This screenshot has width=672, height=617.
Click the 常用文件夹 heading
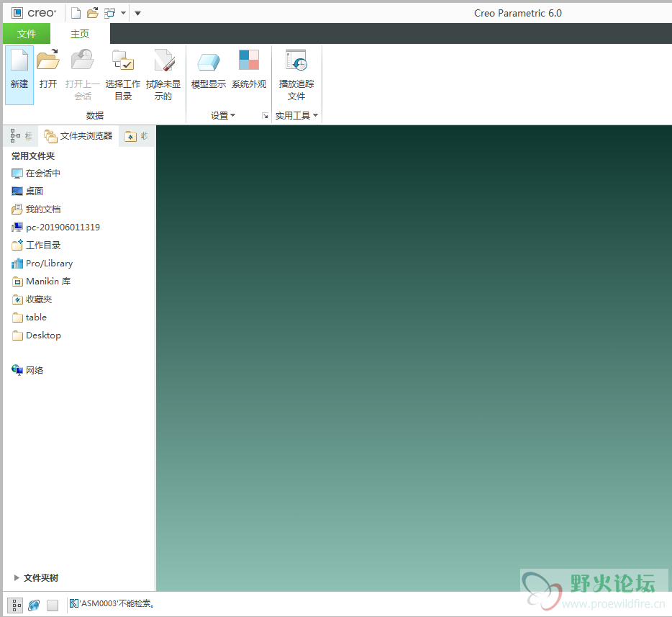click(x=33, y=156)
